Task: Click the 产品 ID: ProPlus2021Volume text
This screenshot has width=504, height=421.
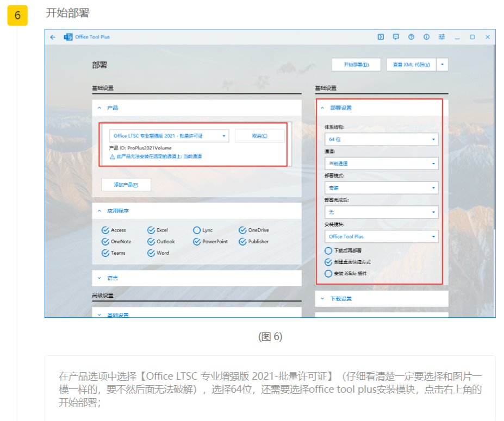Action: pos(140,148)
